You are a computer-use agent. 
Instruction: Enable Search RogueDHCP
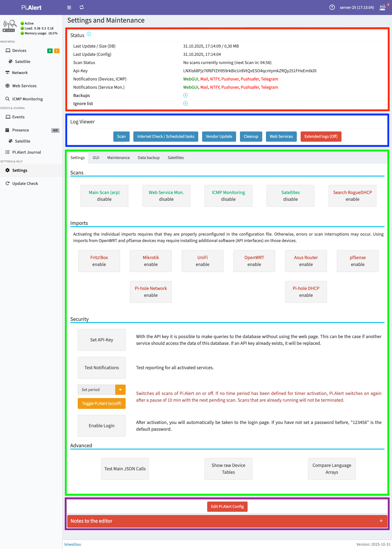[352, 196]
